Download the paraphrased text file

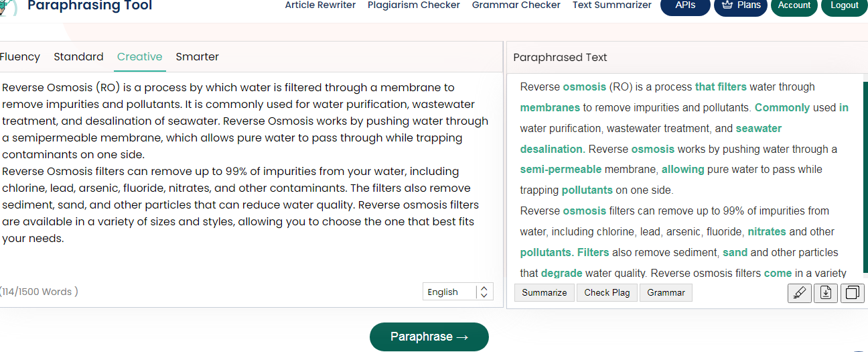[826, 293]
